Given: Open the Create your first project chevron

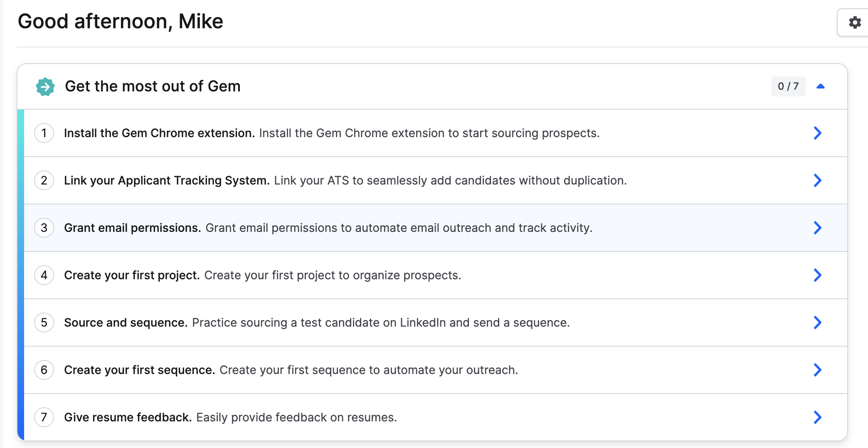Looking at the screenshot, I should 817,275.
